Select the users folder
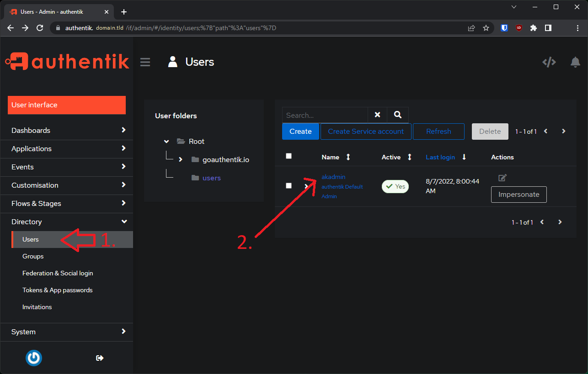Viewport: 588px width, 374px height. pos(212,178)
